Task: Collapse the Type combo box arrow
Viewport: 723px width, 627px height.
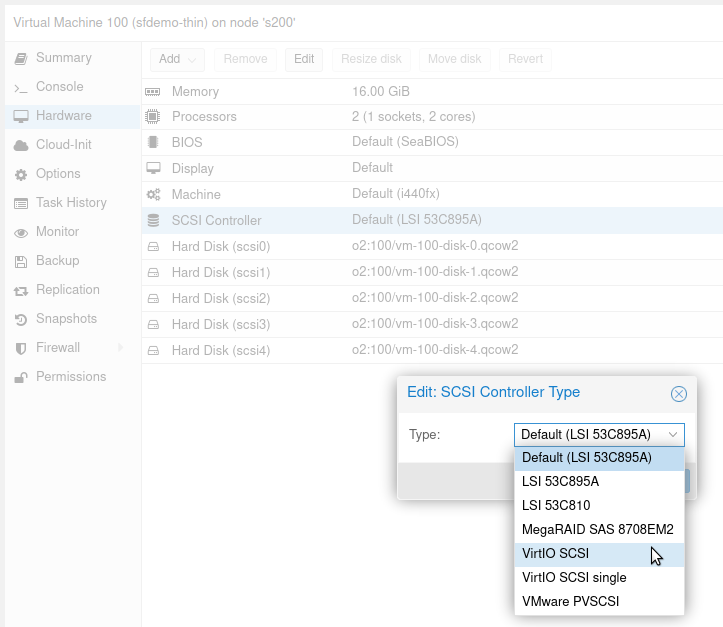Action: click(x=673, y=434)
